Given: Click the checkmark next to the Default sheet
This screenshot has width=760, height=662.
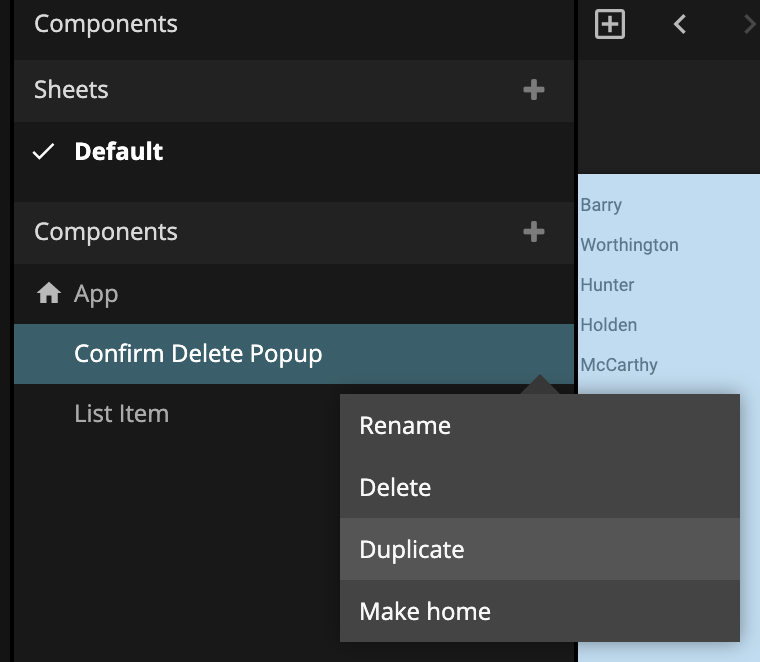Looking at the screenshot, I should coord(43,152).
